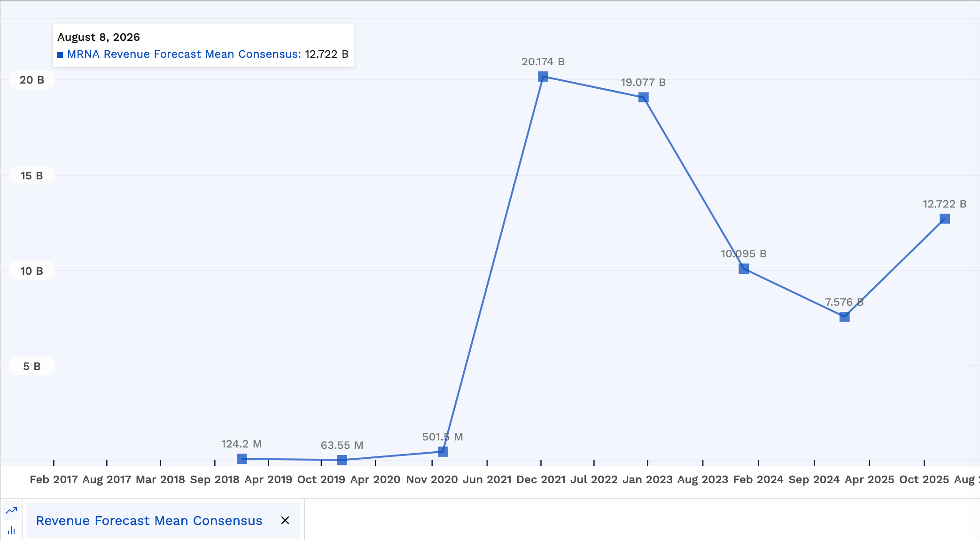This screenshot has height=540, width=980.
Task: Click the 12.722 B data point marker
Action: (x=945, y=219)
